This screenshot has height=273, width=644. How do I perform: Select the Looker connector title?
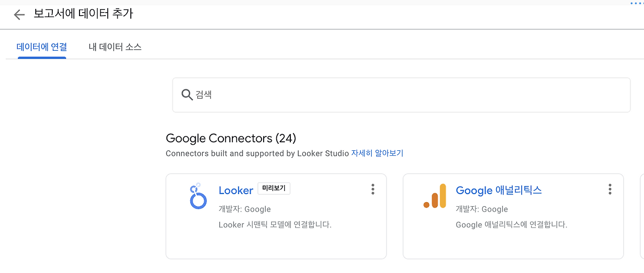pyautogui.click(x=235, y=191)
